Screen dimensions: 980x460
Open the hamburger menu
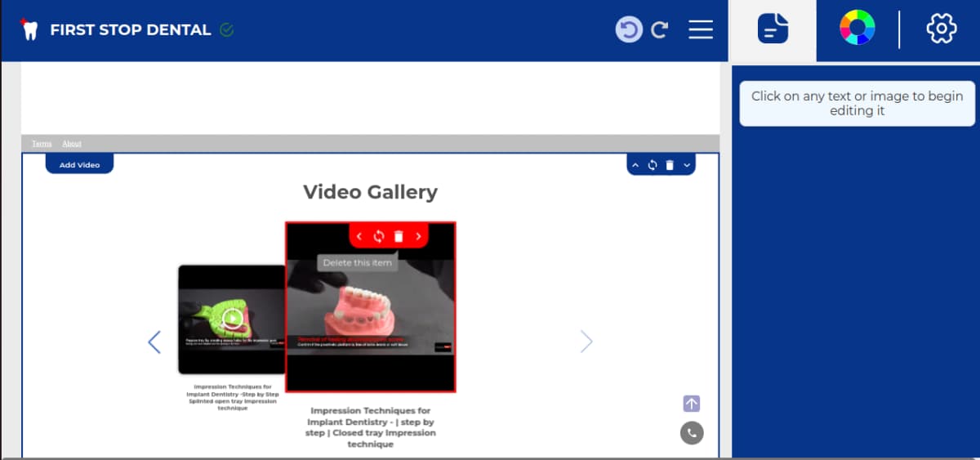point(701,30)
